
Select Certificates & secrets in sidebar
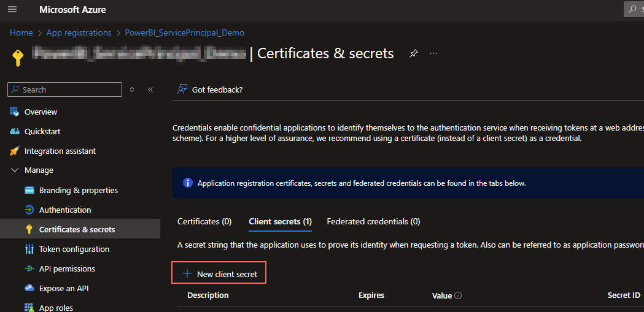pos(77,230)
